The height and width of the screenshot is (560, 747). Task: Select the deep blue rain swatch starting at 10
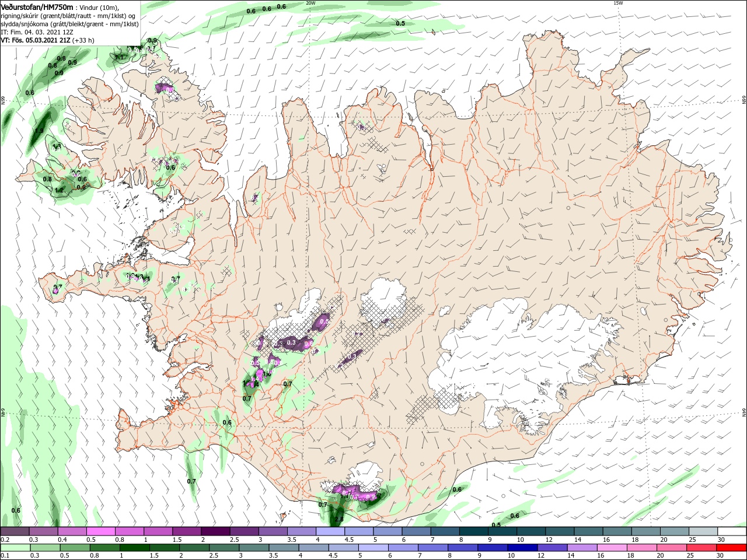(522, 548)
